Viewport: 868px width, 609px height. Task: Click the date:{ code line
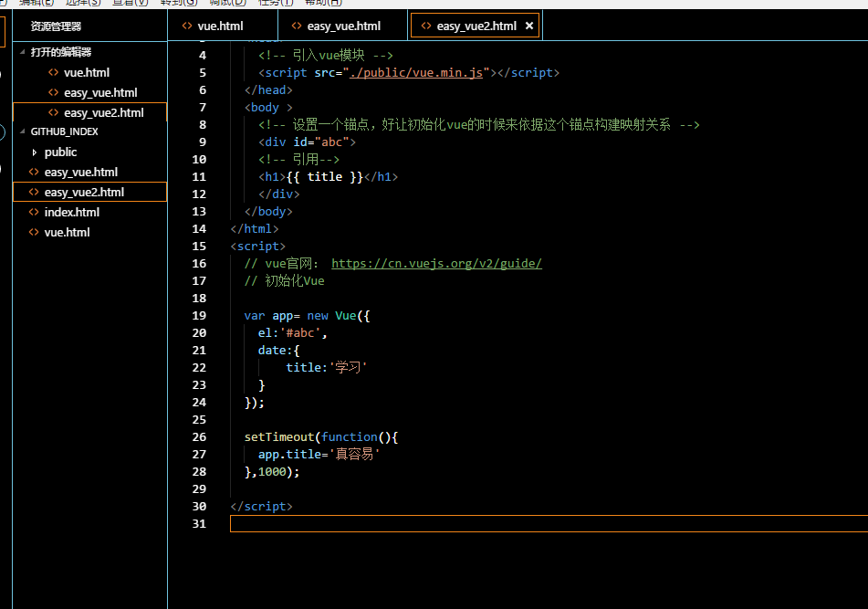[278, 351]
